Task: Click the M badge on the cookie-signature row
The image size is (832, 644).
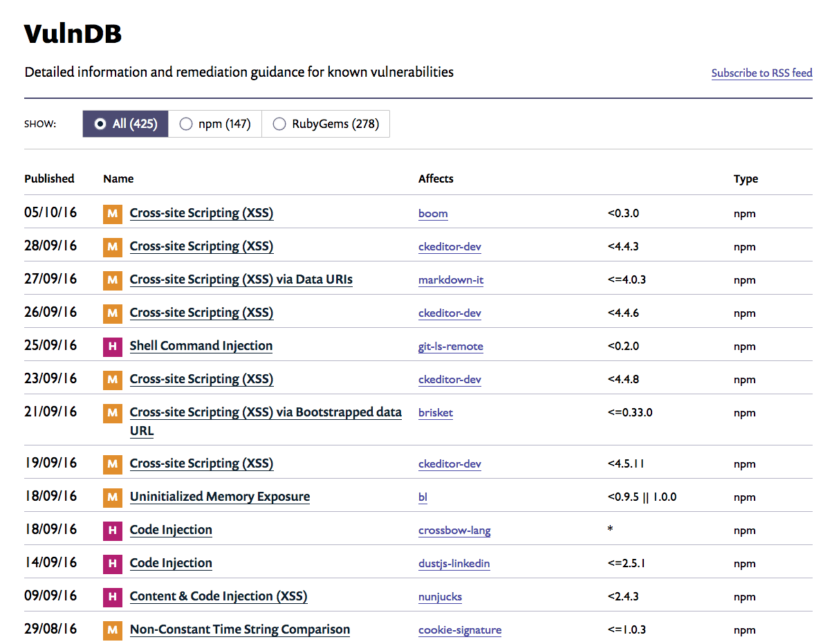Action: 113,630
